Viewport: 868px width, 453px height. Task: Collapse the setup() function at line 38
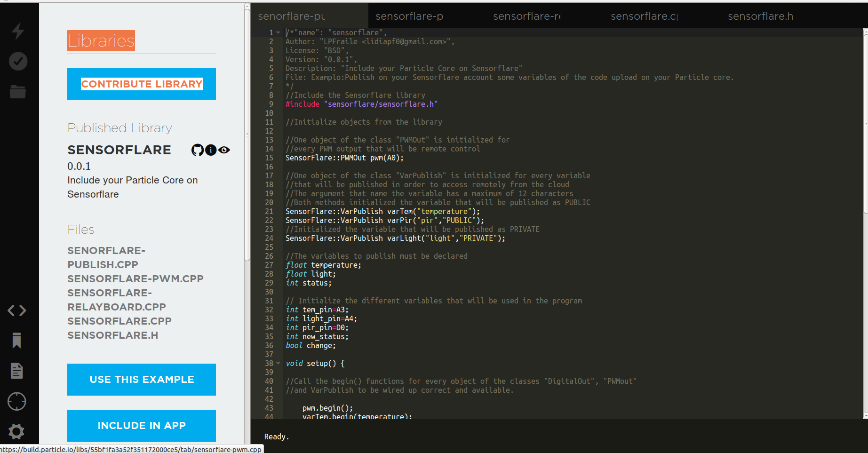coord(278,364)
